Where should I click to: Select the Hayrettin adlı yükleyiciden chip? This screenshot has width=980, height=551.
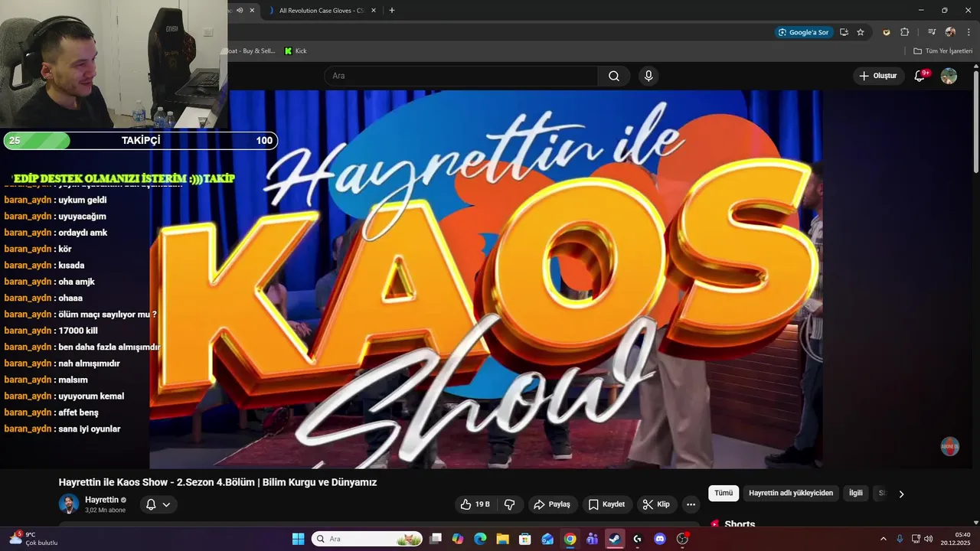tap(791, 494)
